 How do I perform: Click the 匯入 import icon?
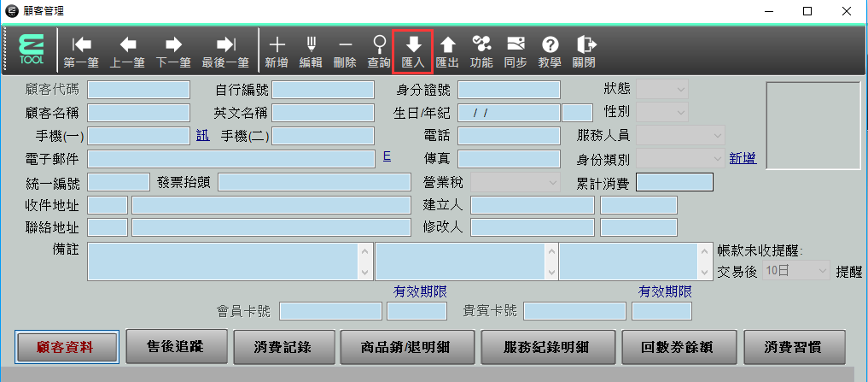[x=413, y=52]
